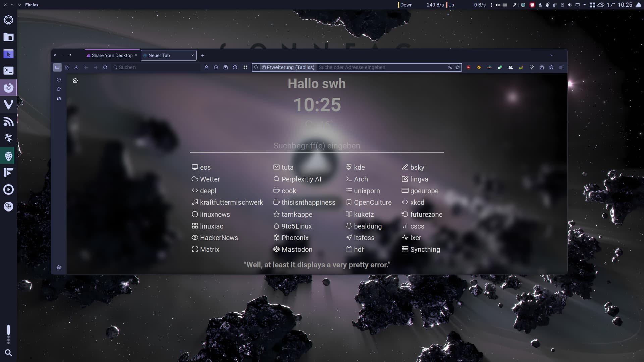
Task: Open sidebar settings gear at bottom
Action: click(59, 267)
